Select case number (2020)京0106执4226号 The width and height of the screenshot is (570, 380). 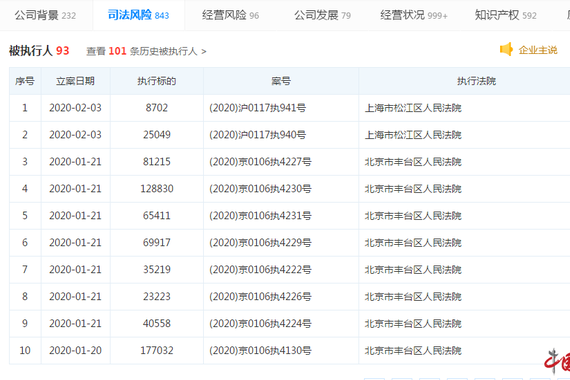point(260,296)
